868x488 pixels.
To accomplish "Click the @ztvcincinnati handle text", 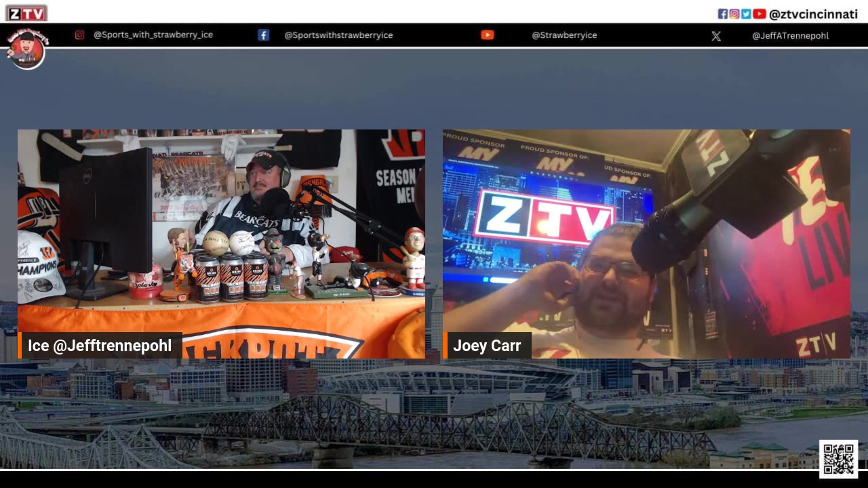I will click(814, 14).
